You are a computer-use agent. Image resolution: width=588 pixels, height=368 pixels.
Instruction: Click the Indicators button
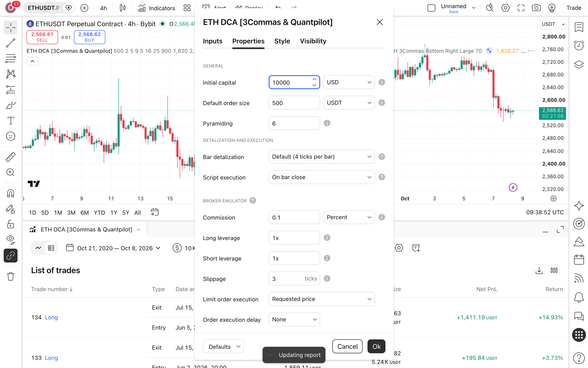(156, 8)
